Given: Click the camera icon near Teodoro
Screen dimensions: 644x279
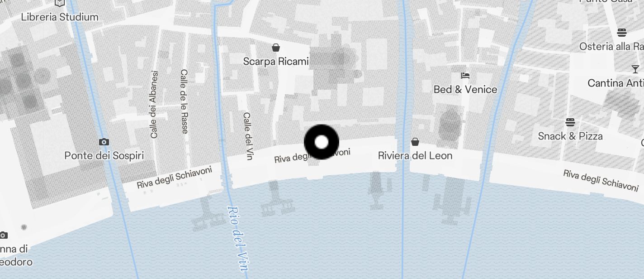Looking at the screenshot, I should click(x=3, y=235).
